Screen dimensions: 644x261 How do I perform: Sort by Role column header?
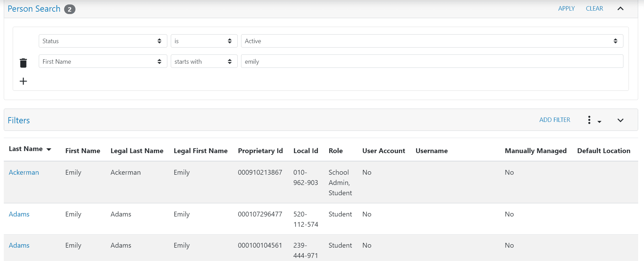coord(335,151)
